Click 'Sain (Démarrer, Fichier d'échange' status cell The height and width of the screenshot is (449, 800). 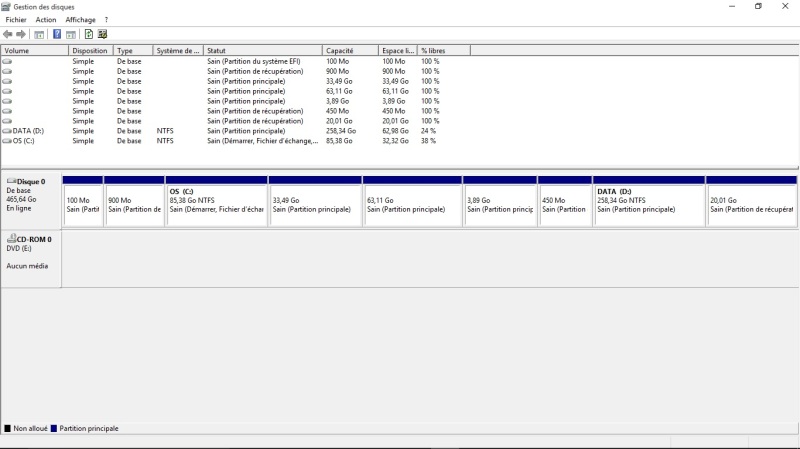pyautogui.click(x=262, y=141)
